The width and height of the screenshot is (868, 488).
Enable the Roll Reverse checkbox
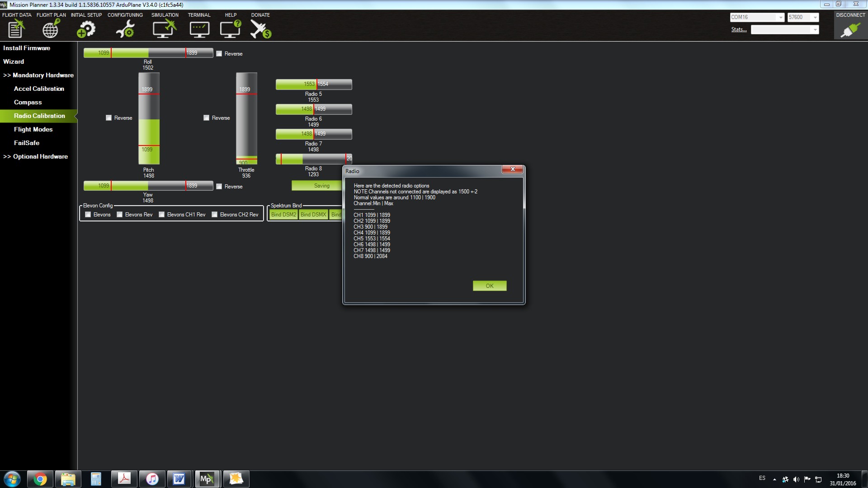[x=219, y=54]
